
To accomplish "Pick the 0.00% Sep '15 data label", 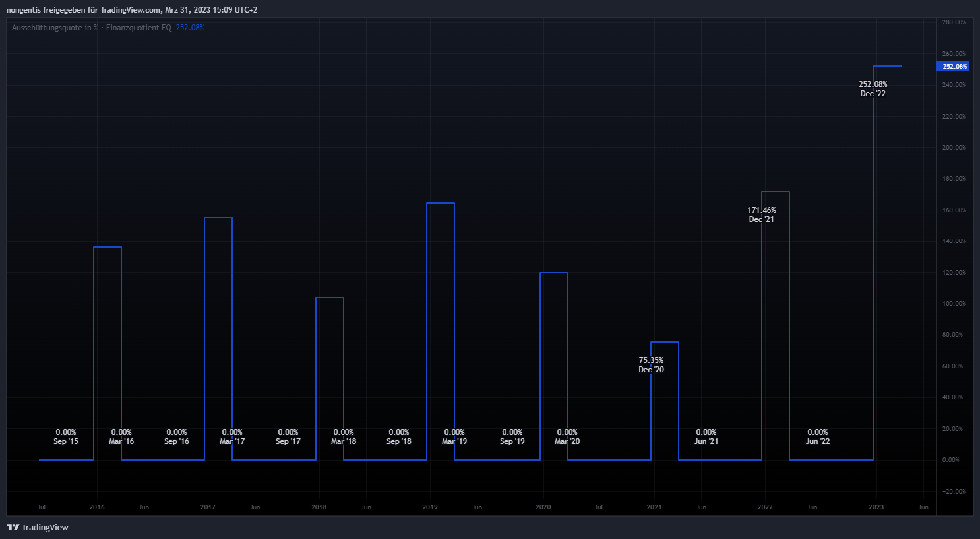I will [65, 437].
